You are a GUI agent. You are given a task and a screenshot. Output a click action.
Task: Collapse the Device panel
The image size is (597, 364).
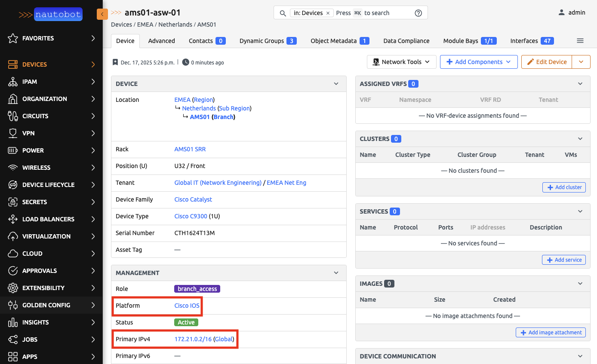coord(336,84)
